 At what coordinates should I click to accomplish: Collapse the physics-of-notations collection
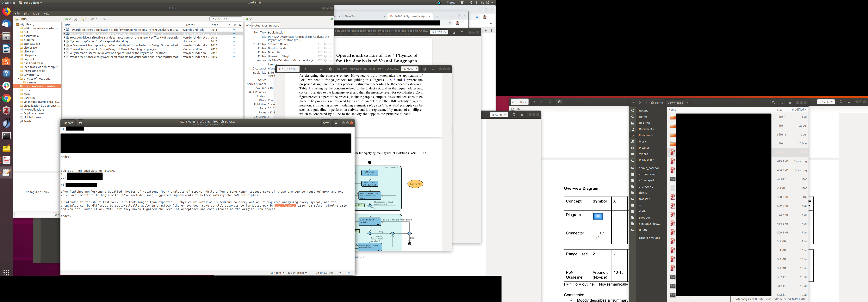coord(18,78)
